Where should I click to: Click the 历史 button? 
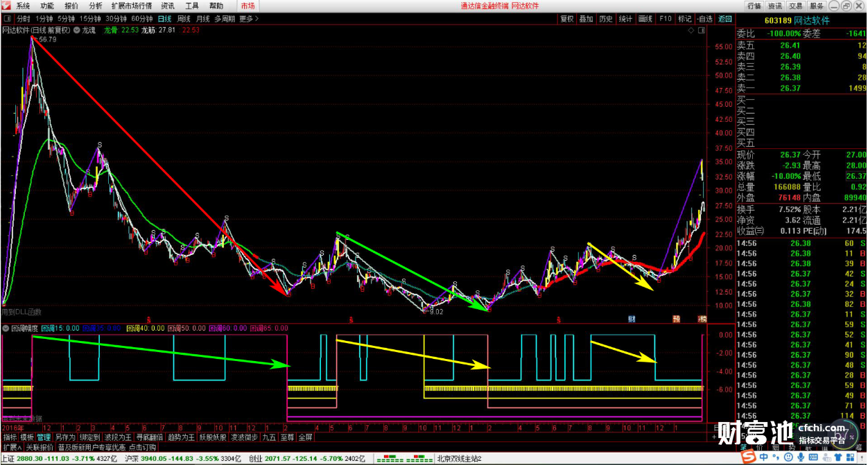[606, 19]
